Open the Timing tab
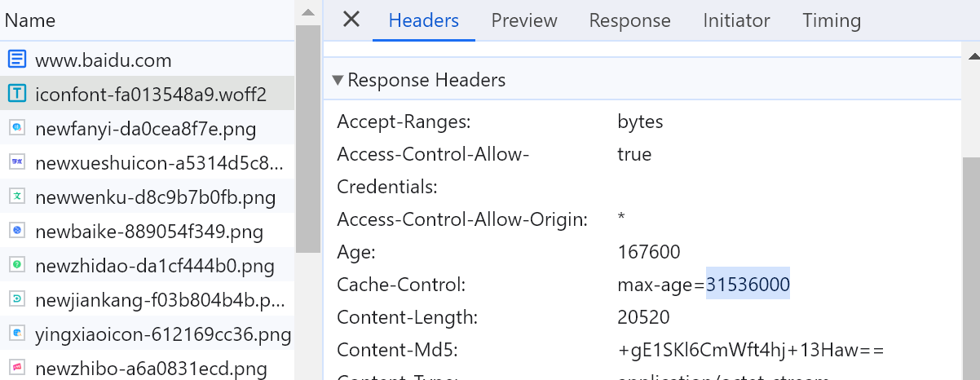This screenshot has width=980, height=380. coord(831,20)
